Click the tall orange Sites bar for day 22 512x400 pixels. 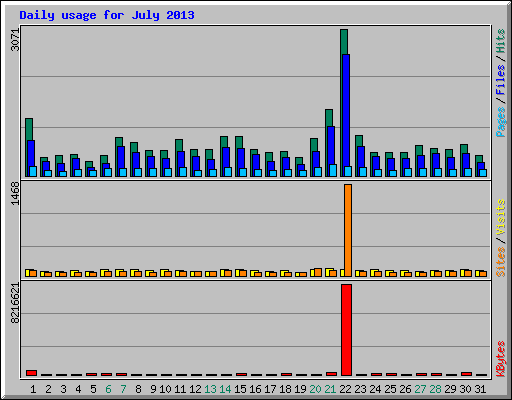tap(348, 230)
